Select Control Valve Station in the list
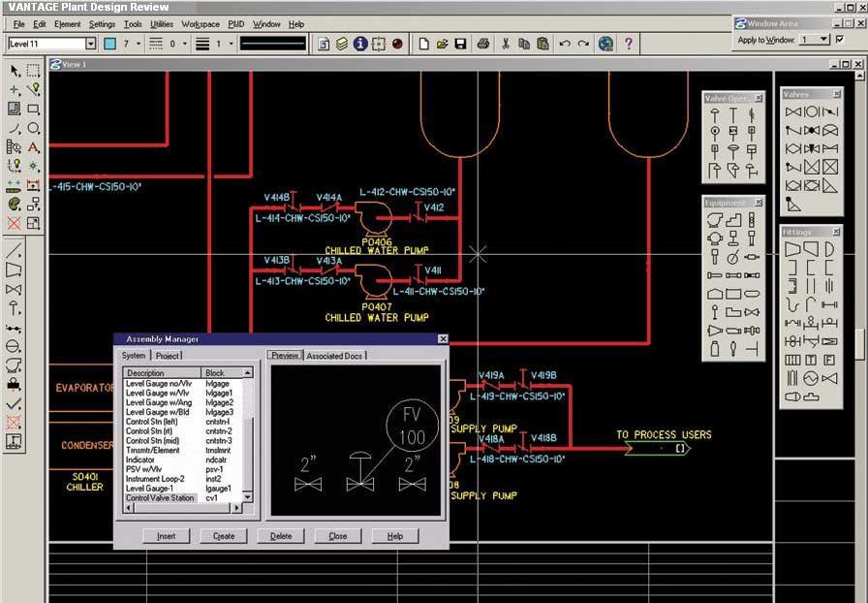 pyautogui.click(x=160, y=497)
